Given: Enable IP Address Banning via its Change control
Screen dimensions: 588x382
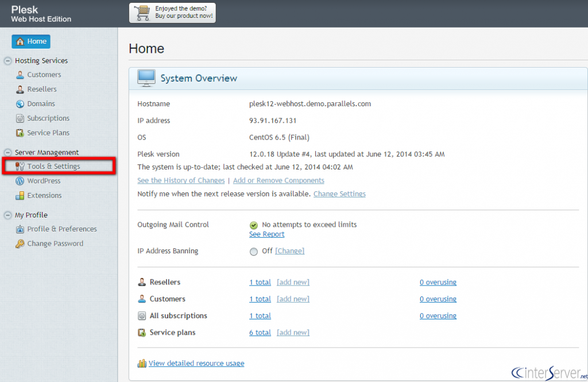Looking at the screenshot, I should point(290,251).
